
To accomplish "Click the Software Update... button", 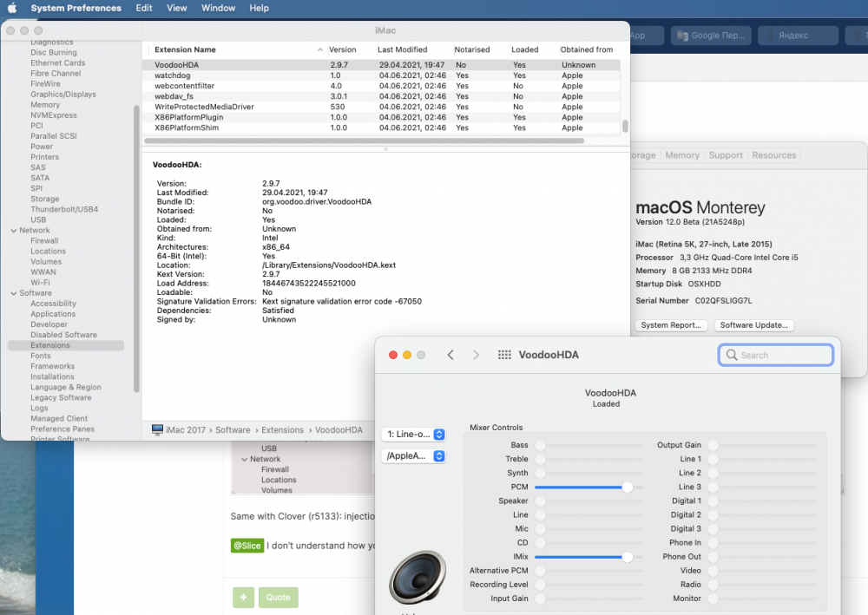I will pyautogui.click(x=754, y=325).
